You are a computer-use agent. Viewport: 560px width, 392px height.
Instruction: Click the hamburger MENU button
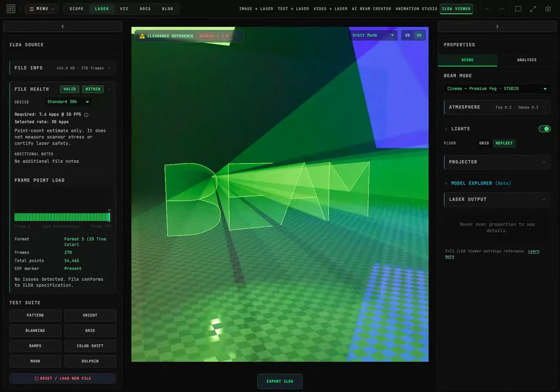click(42, 9)
